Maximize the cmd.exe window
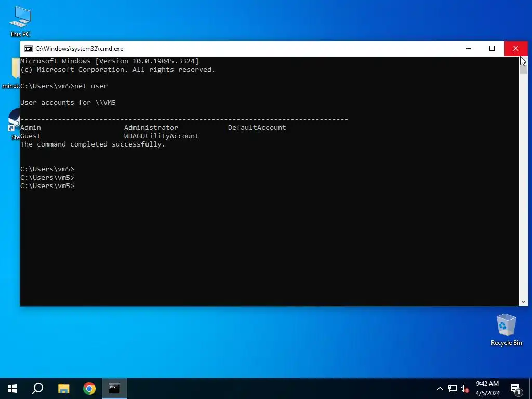The width and height of the screenshot is (532, 399). (x=492, y=48)
